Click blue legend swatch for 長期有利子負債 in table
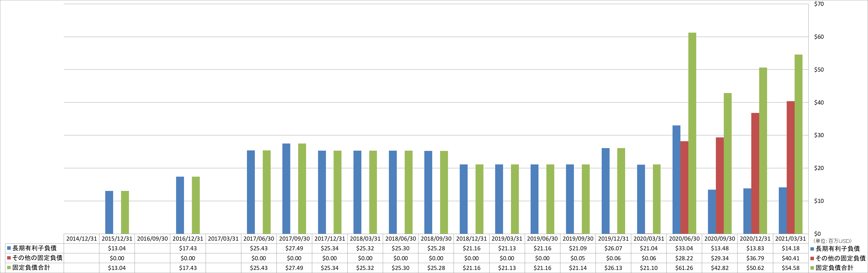 click(9, 248)
